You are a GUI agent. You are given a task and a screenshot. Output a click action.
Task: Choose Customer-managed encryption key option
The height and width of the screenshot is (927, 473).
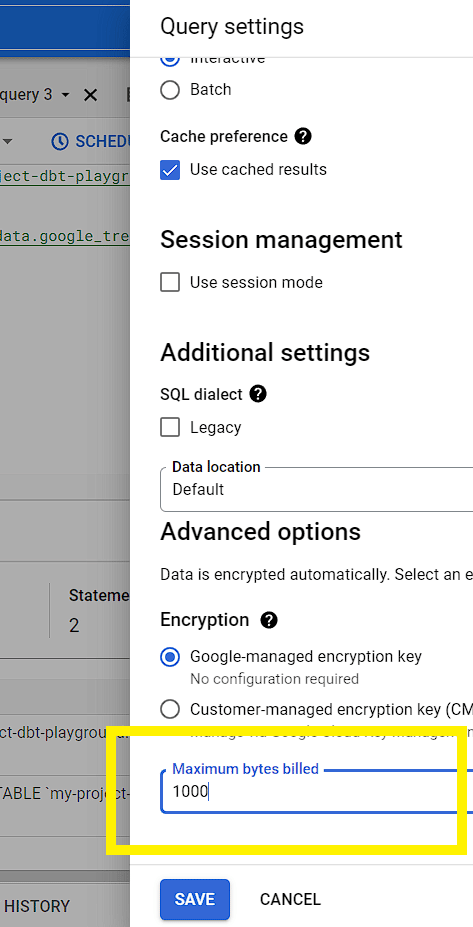pos(170,709)
